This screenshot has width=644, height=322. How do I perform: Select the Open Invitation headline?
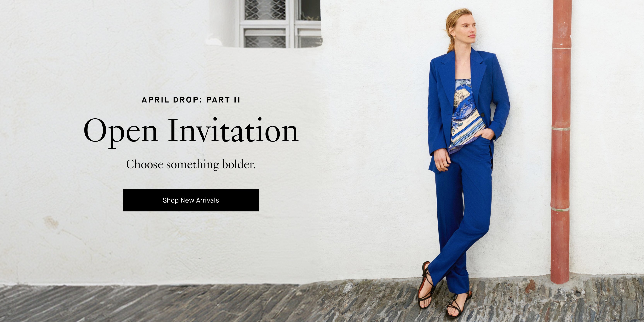coord(191,132)
